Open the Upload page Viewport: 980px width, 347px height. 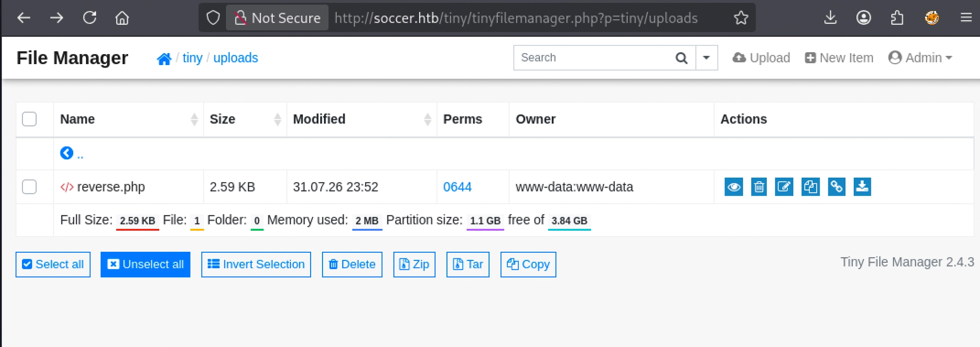tap(761, 58)
